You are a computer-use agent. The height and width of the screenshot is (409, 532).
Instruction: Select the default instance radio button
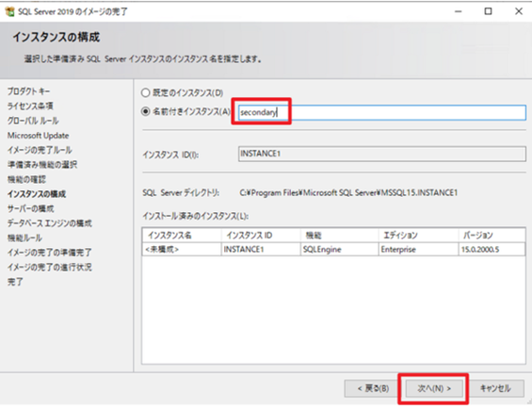pos(145,92)
